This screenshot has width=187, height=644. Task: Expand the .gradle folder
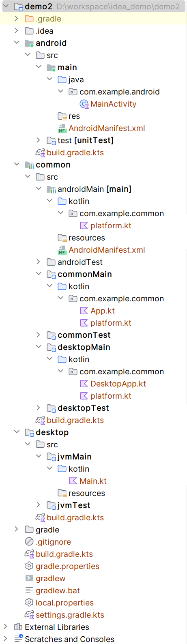coord(16,19)
